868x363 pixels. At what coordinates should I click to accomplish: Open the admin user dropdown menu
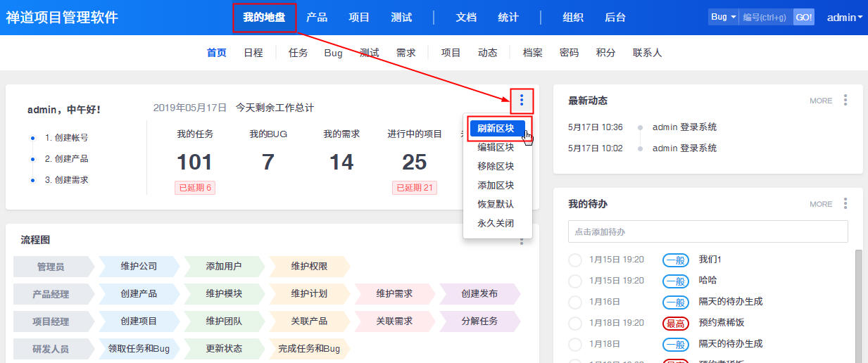click(844, 18)
